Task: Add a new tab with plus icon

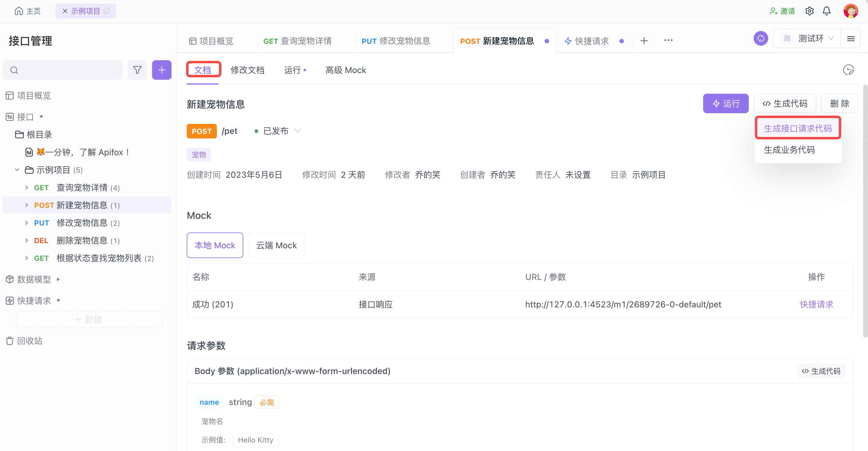Action: click(x=644, y=41)
